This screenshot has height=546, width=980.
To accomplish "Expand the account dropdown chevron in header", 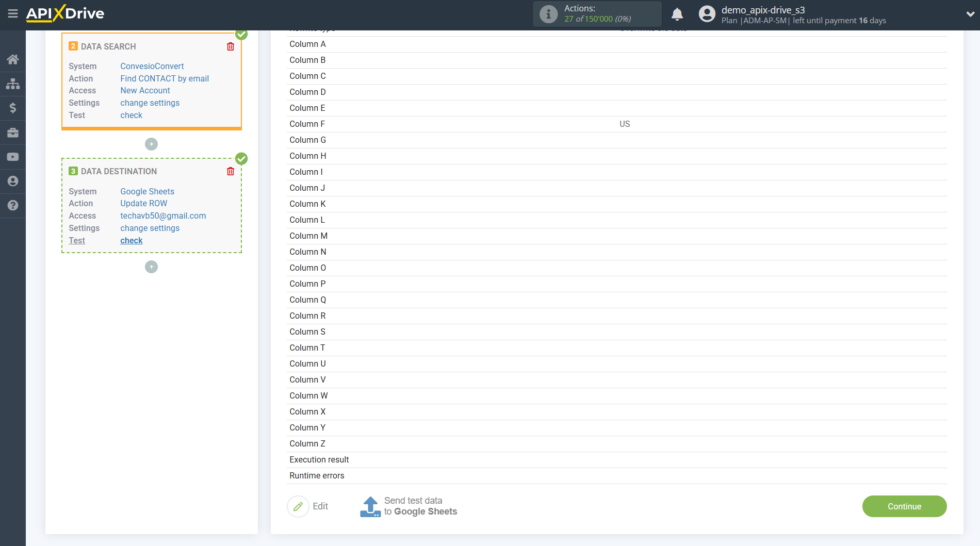I will (970, 14).
